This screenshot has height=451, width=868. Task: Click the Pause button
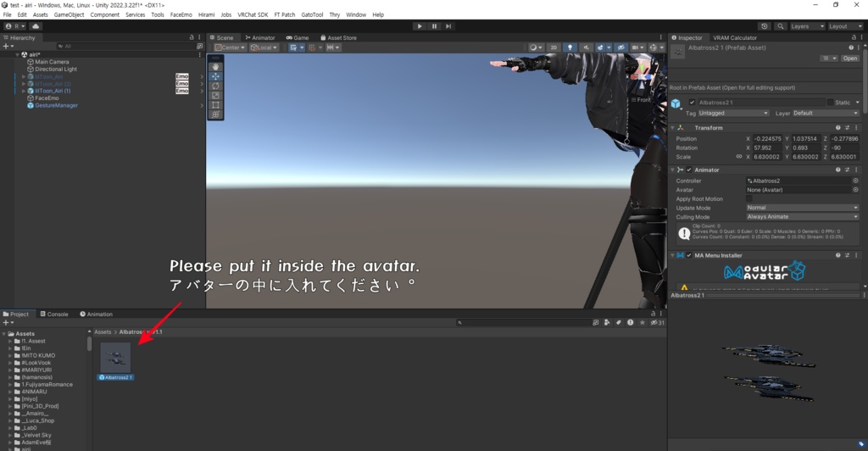(434, 26)
